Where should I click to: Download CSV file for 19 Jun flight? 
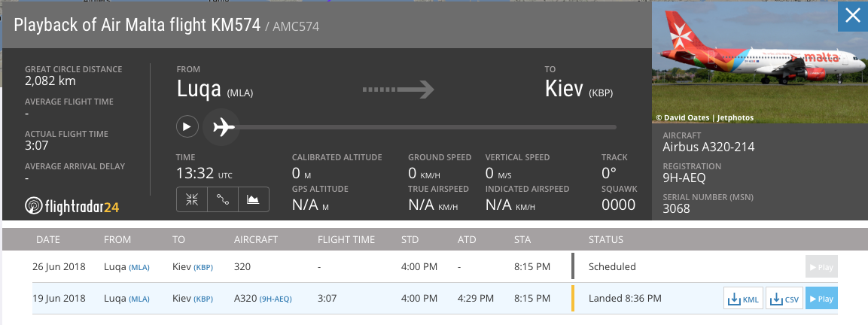pyautogui.click(x=784, y=299)
